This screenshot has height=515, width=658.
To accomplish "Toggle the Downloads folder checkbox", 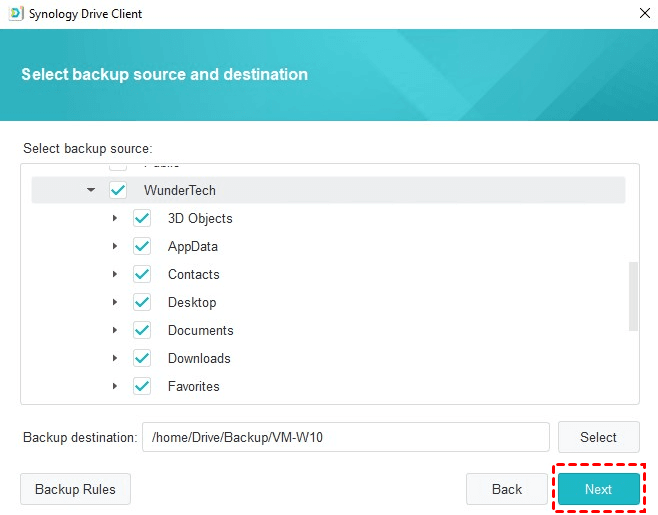I will [142, 358].
